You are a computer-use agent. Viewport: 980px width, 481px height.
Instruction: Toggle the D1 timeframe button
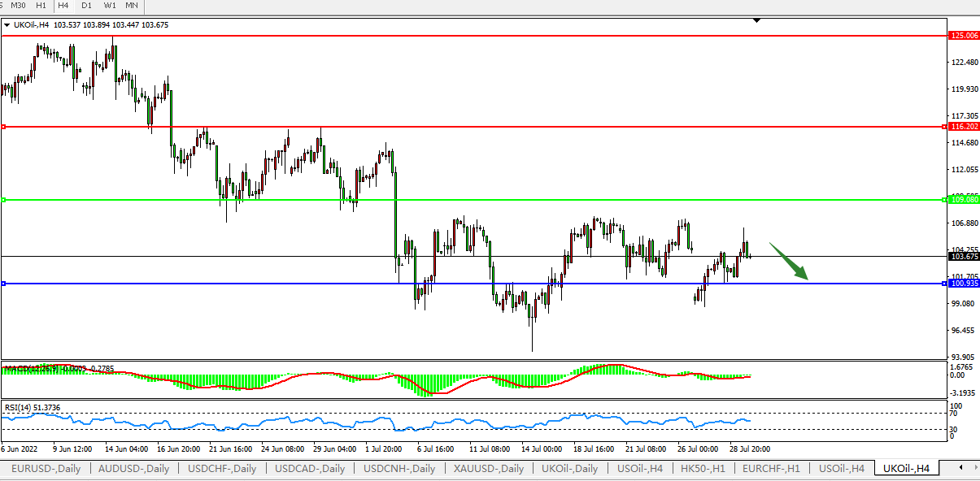click(x=86, y=6)
